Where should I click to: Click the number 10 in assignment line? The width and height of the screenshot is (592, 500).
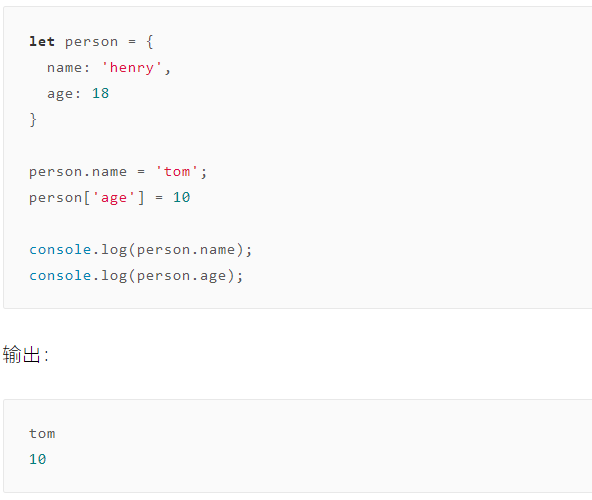pyautogui.click(x=182, y=197)
